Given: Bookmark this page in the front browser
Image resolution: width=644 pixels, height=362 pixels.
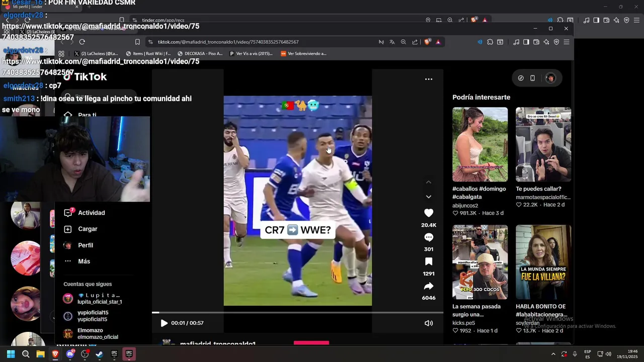Looking at the screenshot, I should [x=137, y=42].
